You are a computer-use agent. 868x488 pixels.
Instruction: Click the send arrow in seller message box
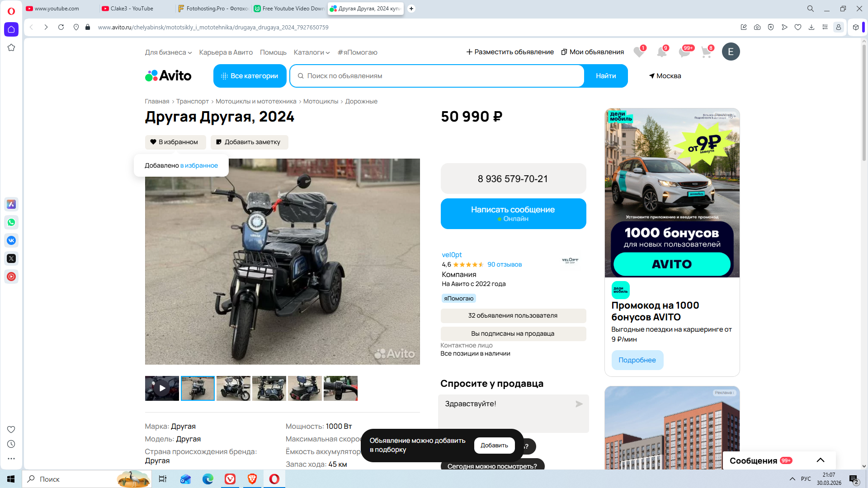click(579, 404)
